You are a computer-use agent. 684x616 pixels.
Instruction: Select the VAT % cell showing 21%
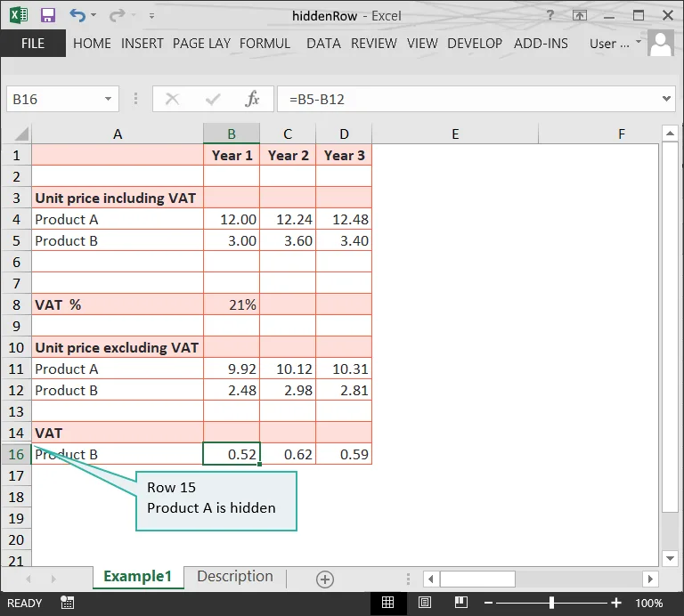pyautogui.click(x=232, y=304)
